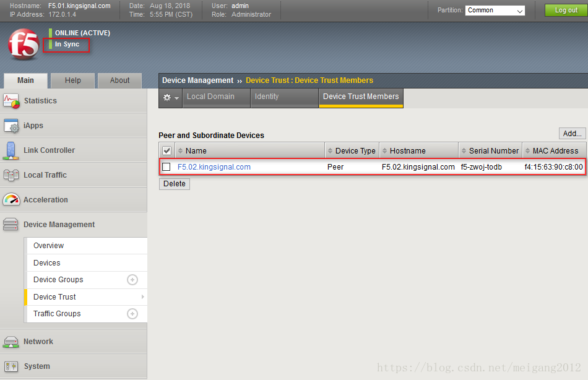Viewport: 588px width, 380px height.
Task: Click the System control panel icon
Action: click(11, 366)
